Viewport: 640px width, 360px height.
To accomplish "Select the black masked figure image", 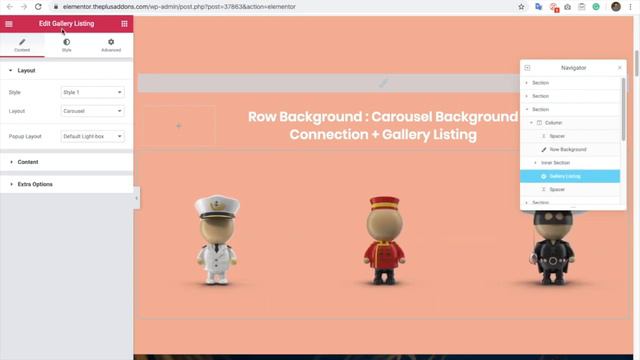I will [552, 247].
